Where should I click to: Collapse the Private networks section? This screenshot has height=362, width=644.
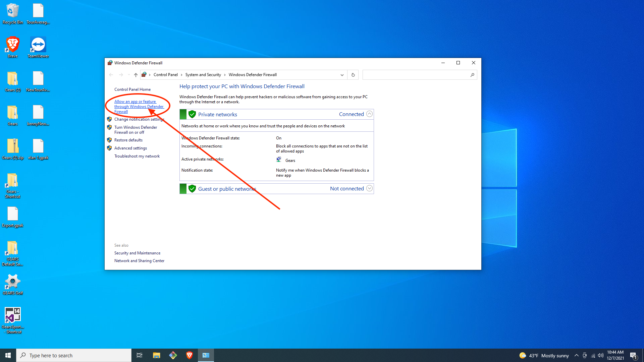[x=369, y=114]
